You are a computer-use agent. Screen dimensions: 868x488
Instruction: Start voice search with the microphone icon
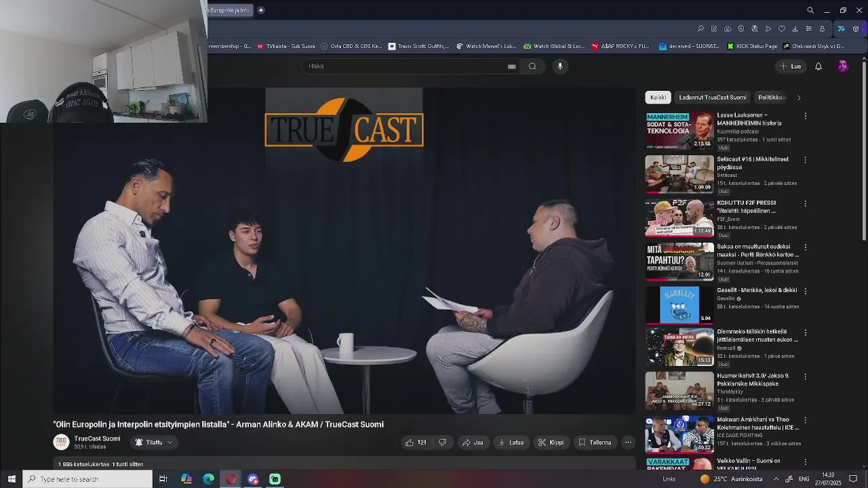tap(560, 66)
